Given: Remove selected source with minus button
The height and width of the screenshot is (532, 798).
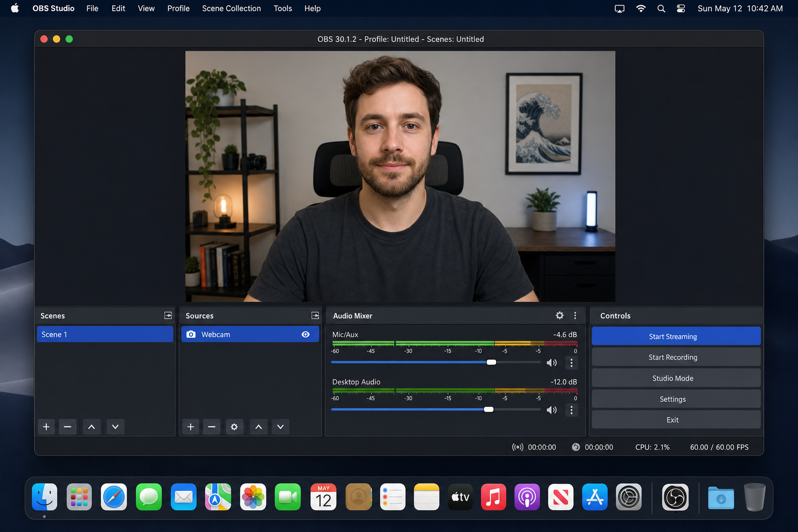Looking at the screenshot, I should pyautogui.click(x=211, y=427).
